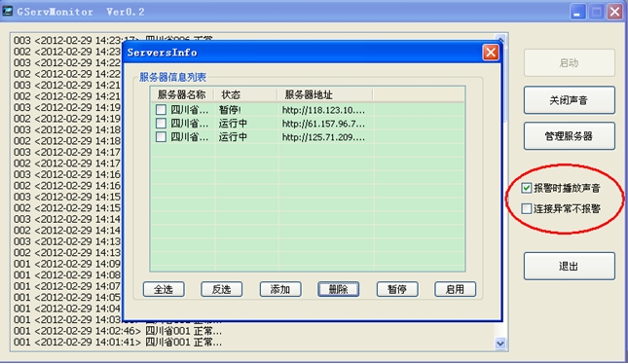Screen dimensions: 628x364
Task: Select log entry 14:02:46 四川省001 正常
Action: (x=118, y=331)
